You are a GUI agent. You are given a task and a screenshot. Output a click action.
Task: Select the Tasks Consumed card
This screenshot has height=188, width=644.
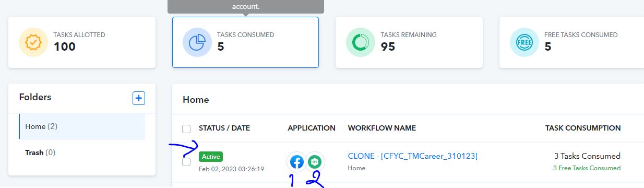(245, 42)
